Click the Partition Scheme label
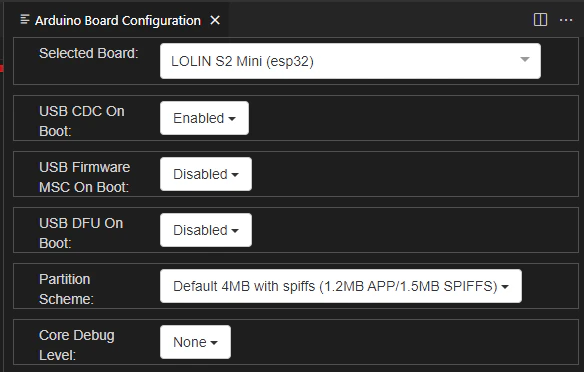This screenshot has height=372, width=584. coord(66,289)
